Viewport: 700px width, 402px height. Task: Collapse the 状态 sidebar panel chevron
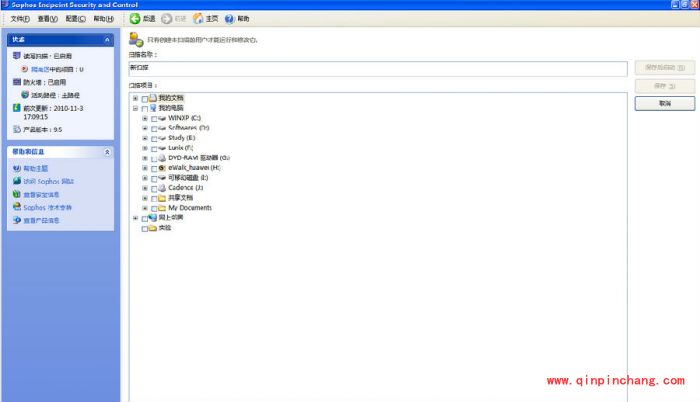point(107,39)
